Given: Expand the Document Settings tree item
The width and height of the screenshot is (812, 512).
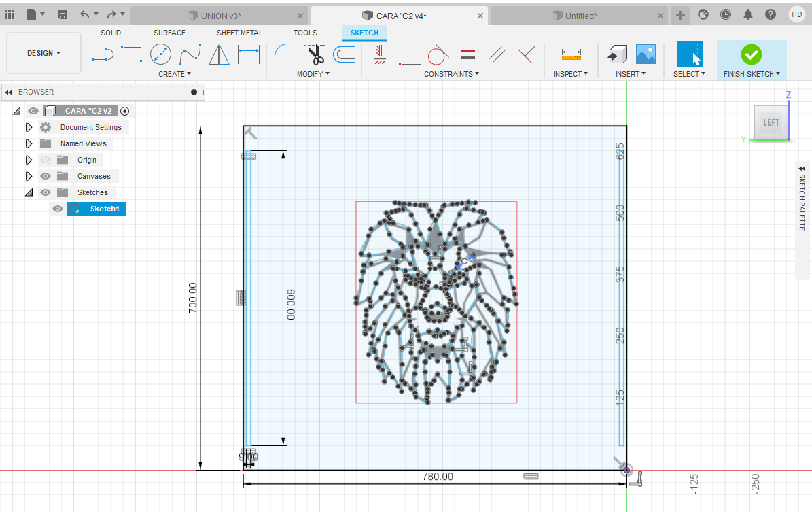Looking at the screenshot, I should (x=28, y=127).
